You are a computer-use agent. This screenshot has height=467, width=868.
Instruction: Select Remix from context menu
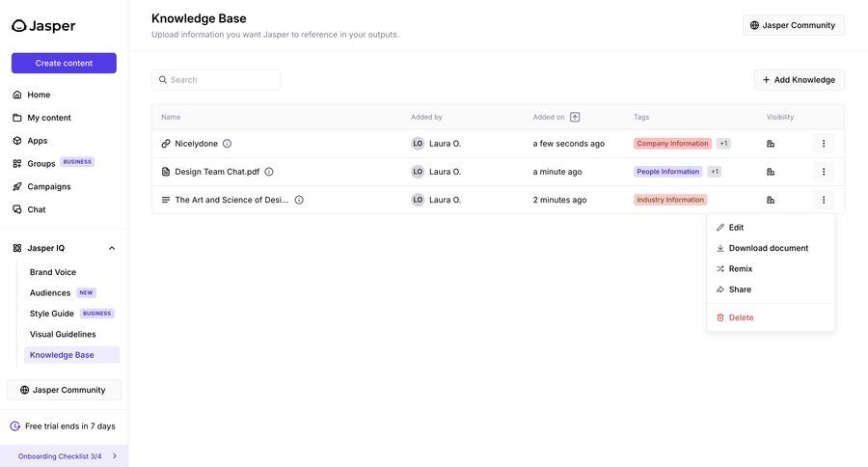[771, 268]
